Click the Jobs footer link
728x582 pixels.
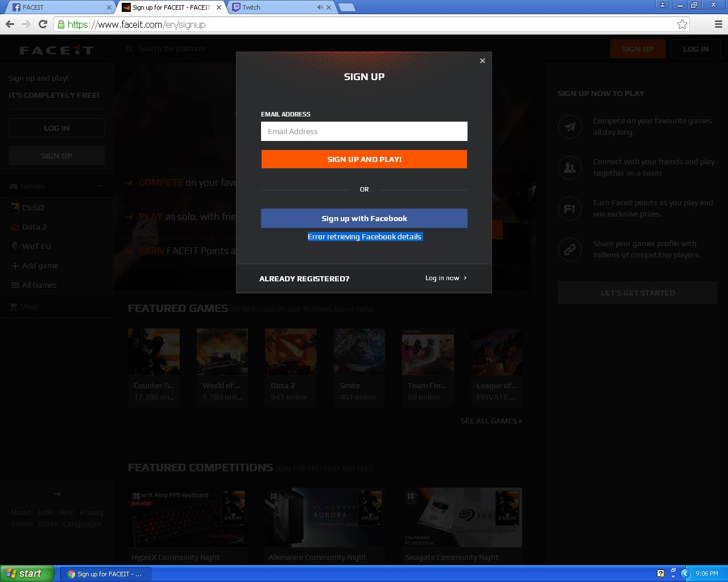tap(45, 512)
